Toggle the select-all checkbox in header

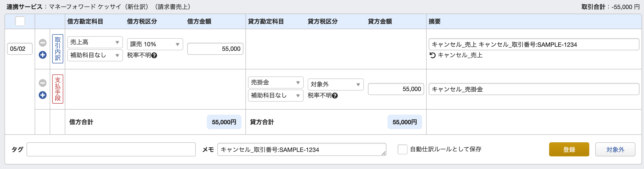coord(20,21)
